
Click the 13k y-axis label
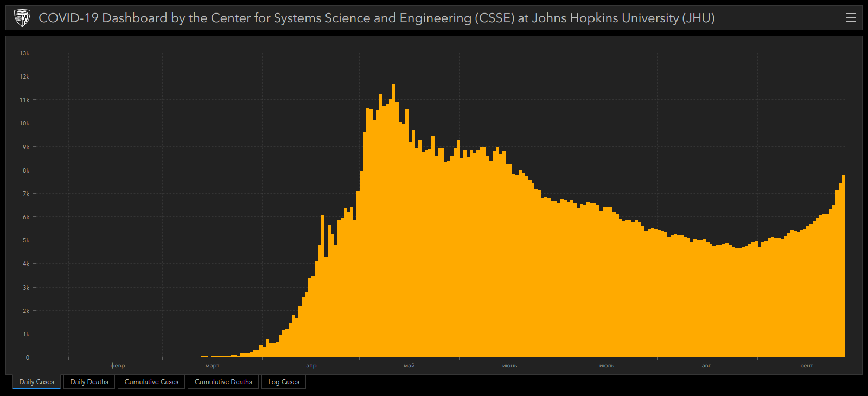(x=24, y=53)
